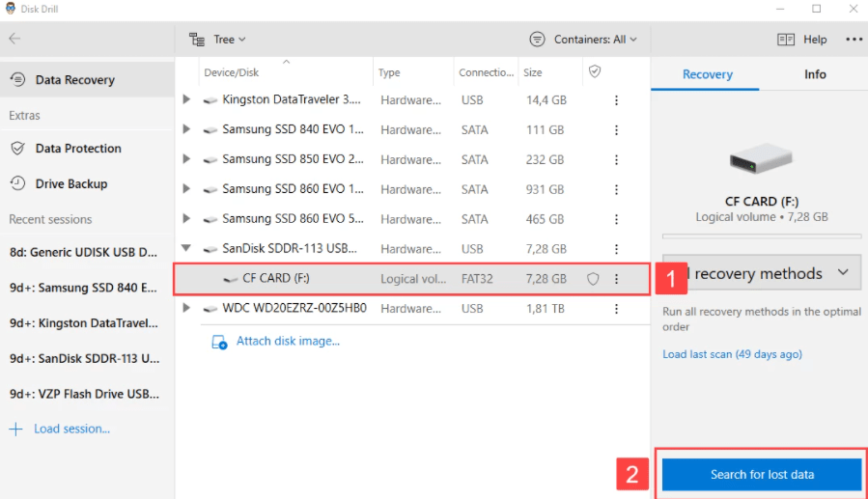The image size is (868, 499).
Task: Click the Search for lost data button
Action: pyautogui.click(x=762, y=474)
